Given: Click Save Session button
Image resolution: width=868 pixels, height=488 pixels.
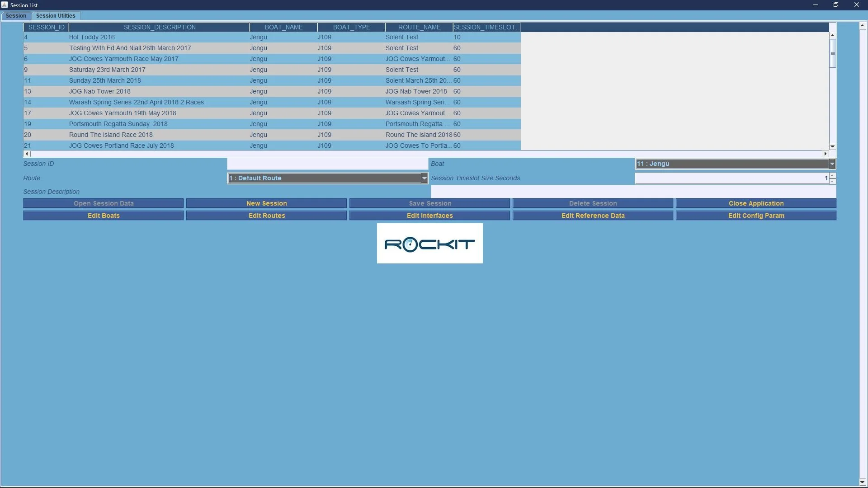Looking at the screenshot, I should pos(429,203).
